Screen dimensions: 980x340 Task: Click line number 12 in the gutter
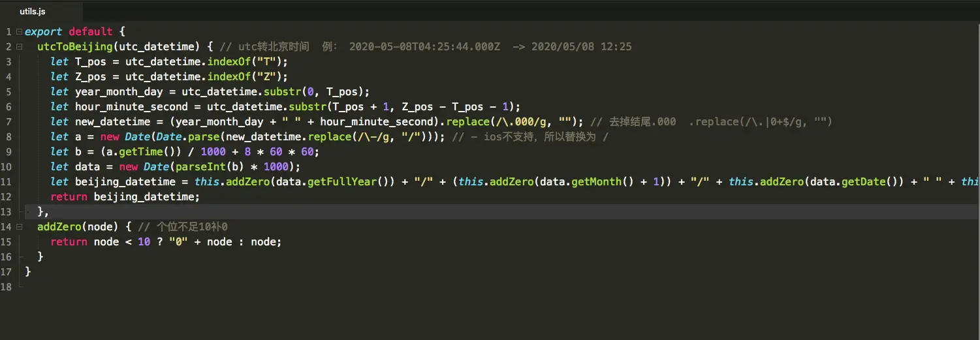coord(6,196)
